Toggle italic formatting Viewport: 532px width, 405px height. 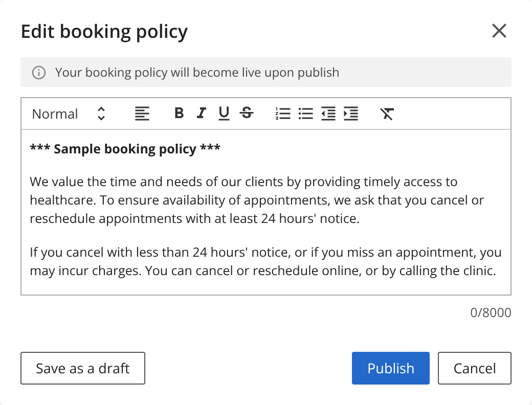coord(202,113)
